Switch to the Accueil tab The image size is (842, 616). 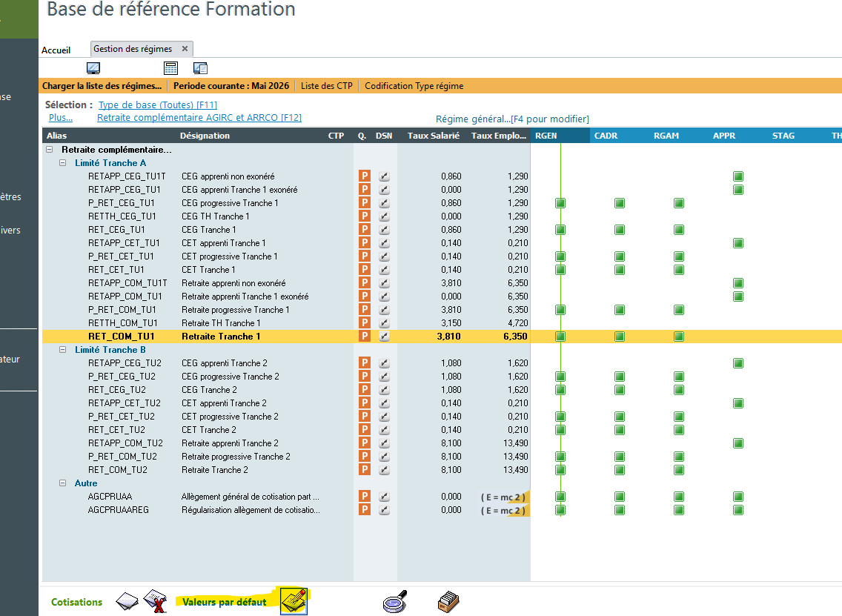click(56, 50)
